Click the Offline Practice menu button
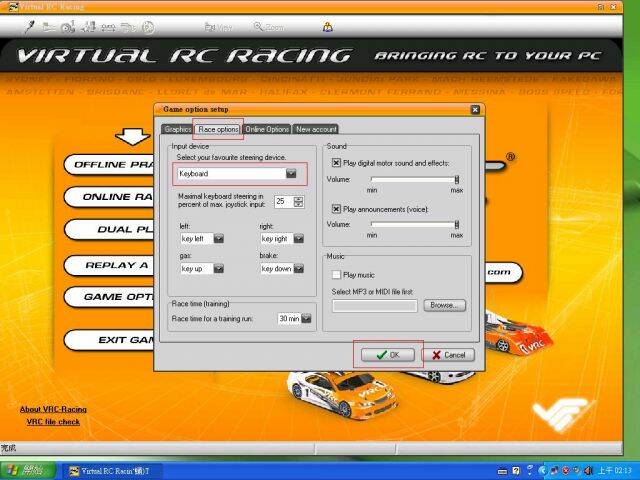The image size is (640, 480). click(109, 164)
